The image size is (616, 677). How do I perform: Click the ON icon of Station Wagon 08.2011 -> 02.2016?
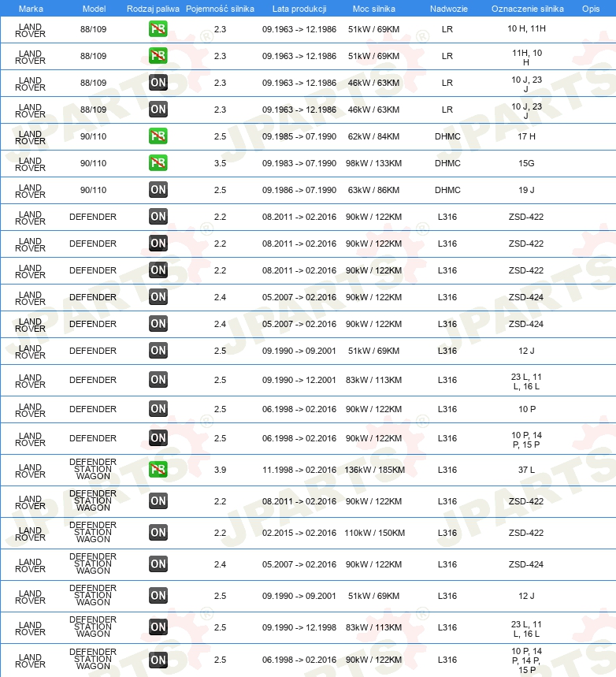click(158, 501)
